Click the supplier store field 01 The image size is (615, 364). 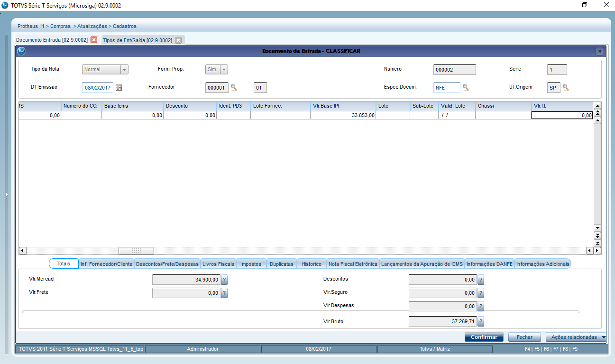click(x=260, y=88)
